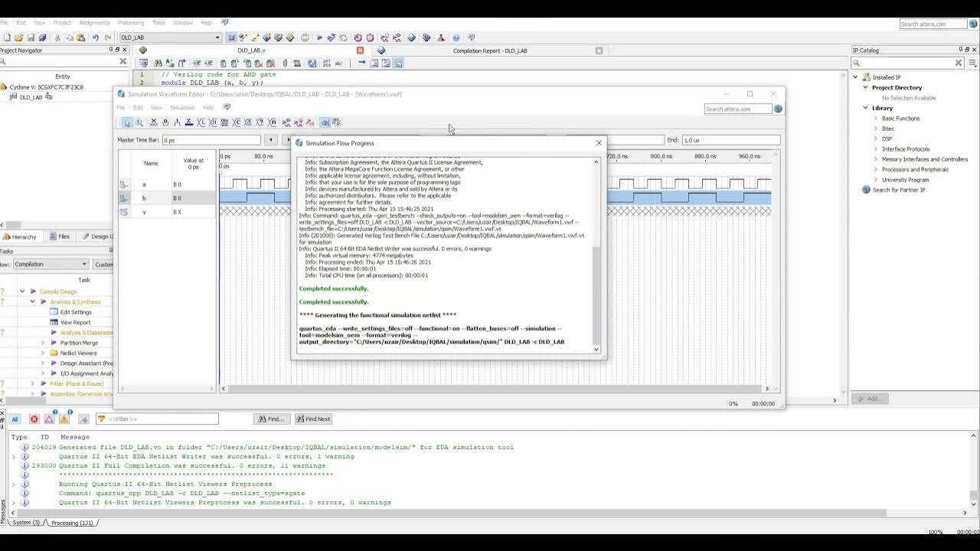The width and height of the screenshot is (980, 551).
Task: Select the Selection pointer tool in Waveform Editor
Action: click(128, 122)
